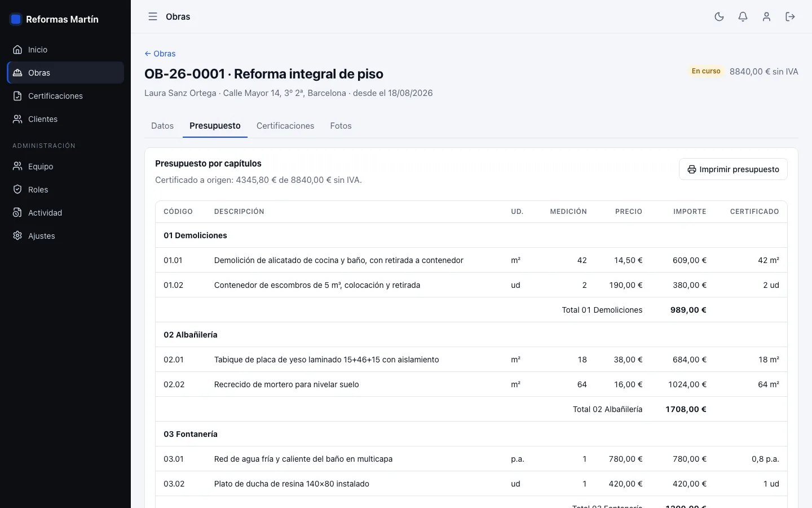Click the Obras hard hat icon
Viewport: 812px width, 508px height.
(17, 73)
